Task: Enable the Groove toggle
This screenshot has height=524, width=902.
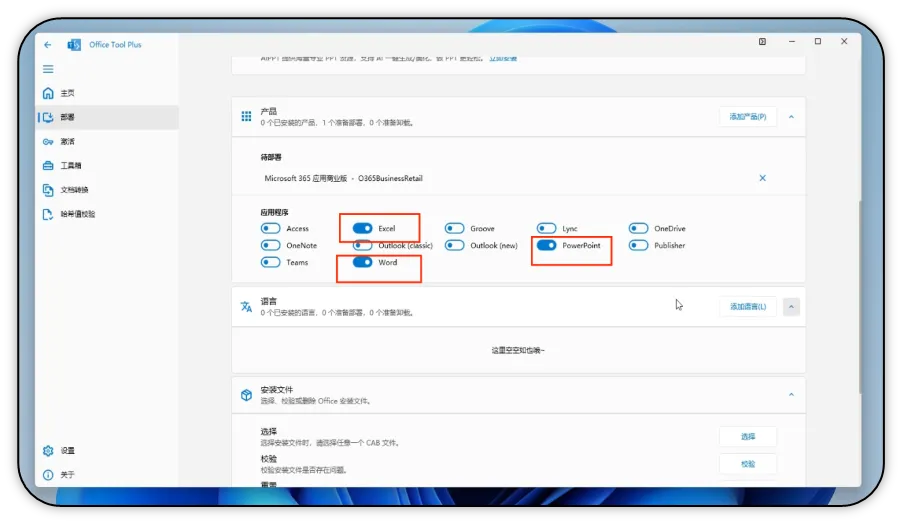Action: point(454,228)
